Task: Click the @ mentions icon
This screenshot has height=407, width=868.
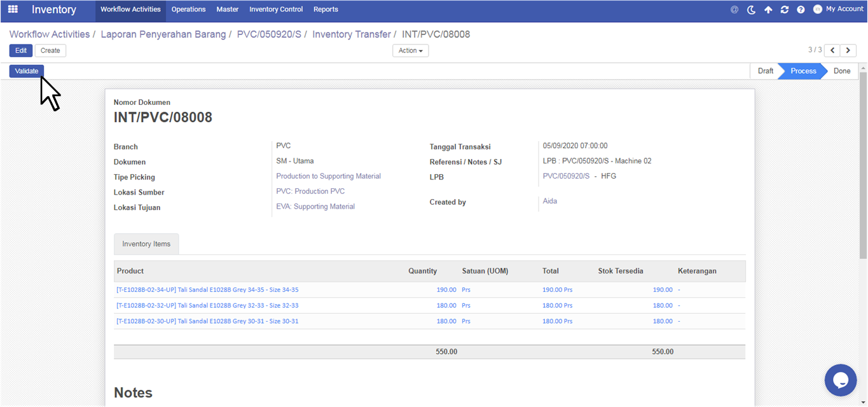Action: 734,10
